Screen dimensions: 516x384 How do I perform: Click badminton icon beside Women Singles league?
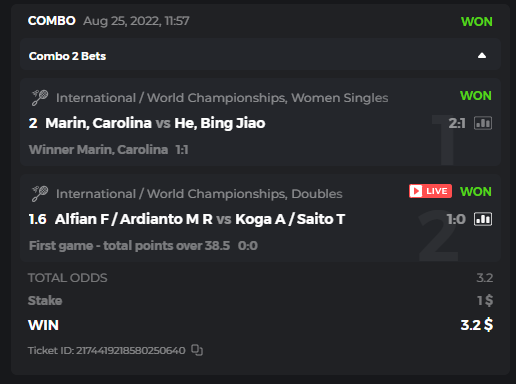40,98
